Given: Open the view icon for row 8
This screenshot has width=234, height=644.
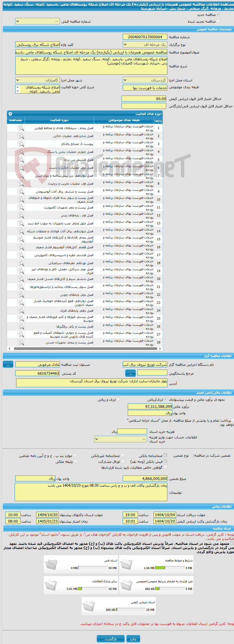Looking at the screenshot, I should pos(21,183).
